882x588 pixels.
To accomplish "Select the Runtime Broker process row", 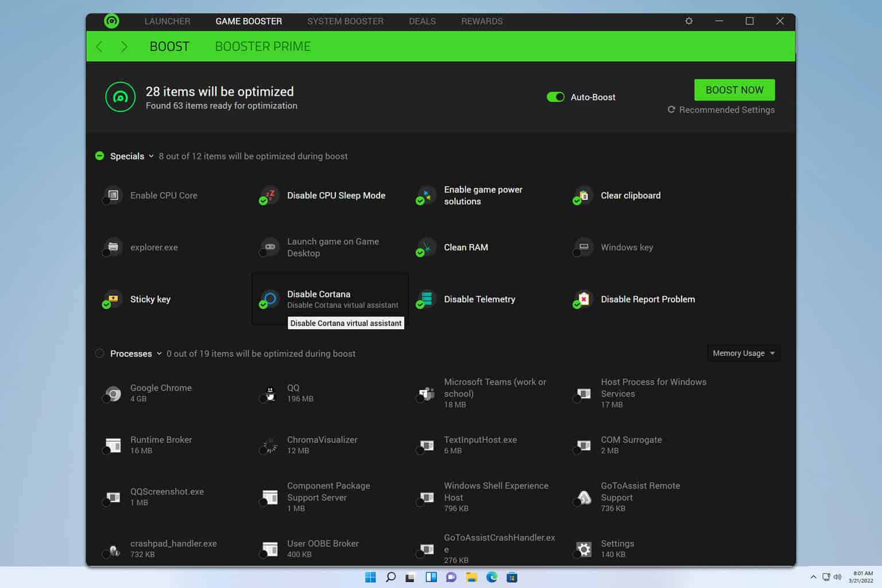I will click(174, 445).
